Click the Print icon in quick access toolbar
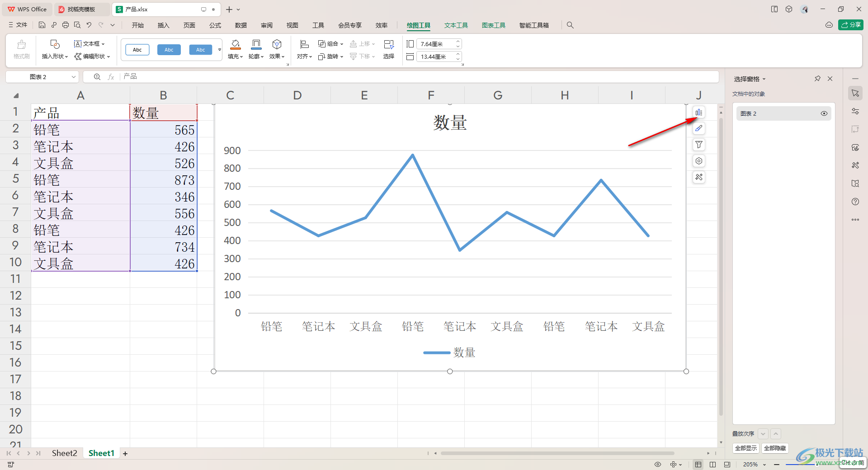 66,25
